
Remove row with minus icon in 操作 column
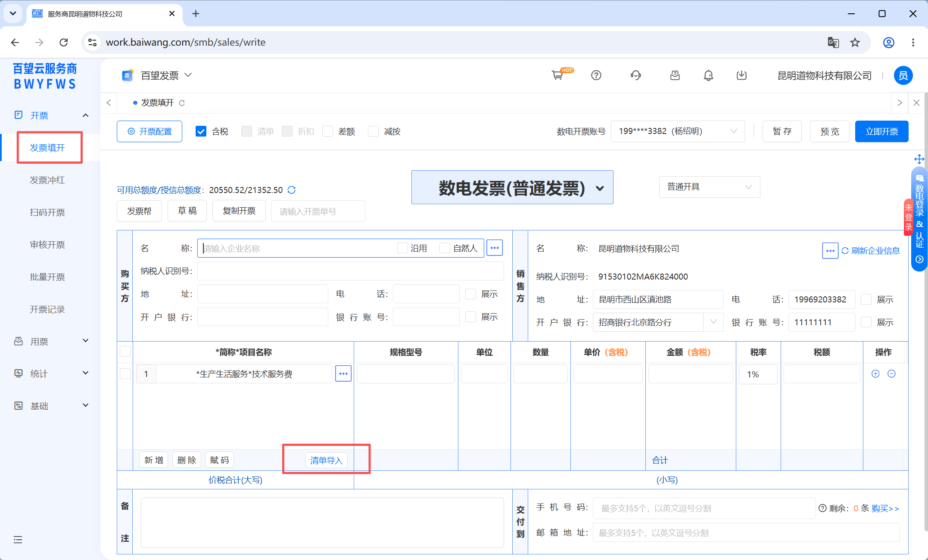[892, 373]
